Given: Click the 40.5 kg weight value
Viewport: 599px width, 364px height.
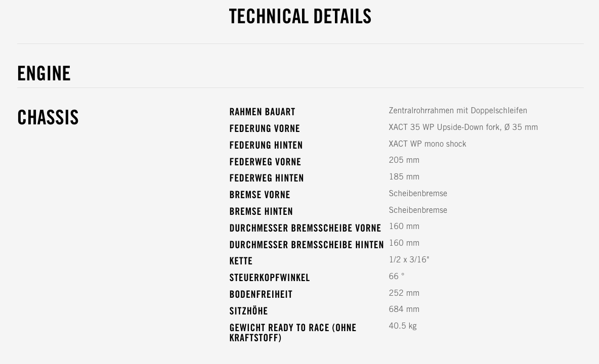Looking at the screenshot, I should point(402,326).
